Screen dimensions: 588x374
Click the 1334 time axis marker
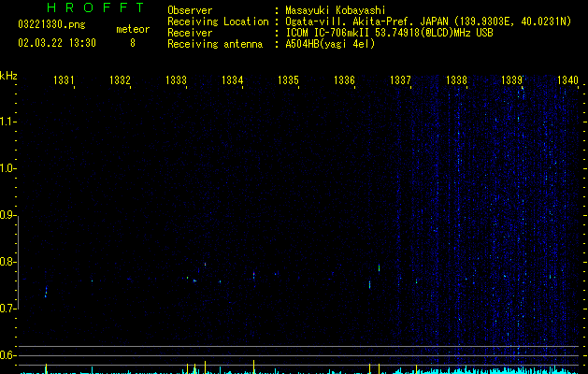(x=232, y=79)
